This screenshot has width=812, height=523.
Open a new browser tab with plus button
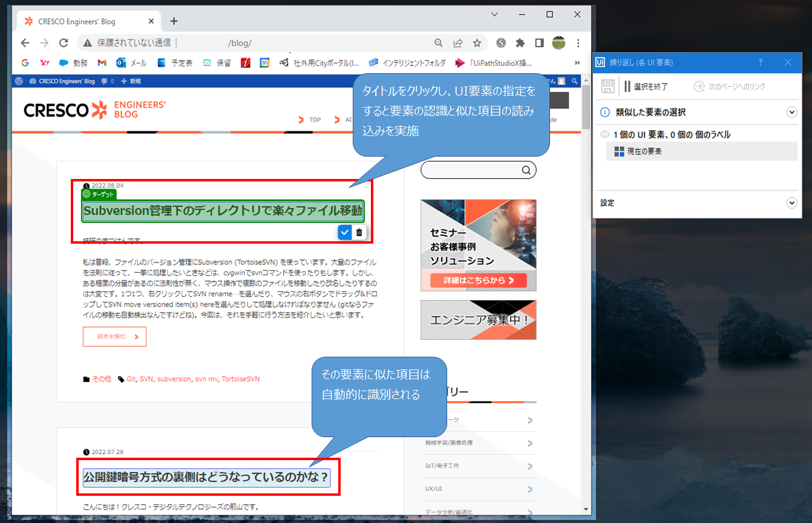(x=174, y=21)
